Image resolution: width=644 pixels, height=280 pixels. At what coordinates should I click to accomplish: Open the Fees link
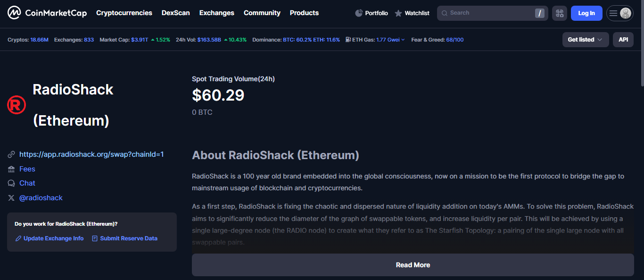coord(27,169)
